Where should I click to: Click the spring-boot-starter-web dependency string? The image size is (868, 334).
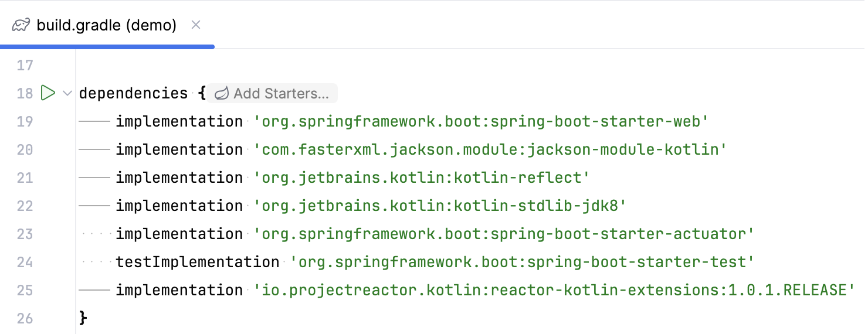[x=481, y=121]
